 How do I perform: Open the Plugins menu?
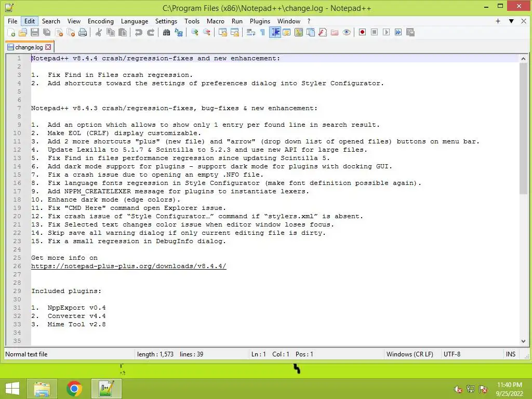click(x=260, y=21)
